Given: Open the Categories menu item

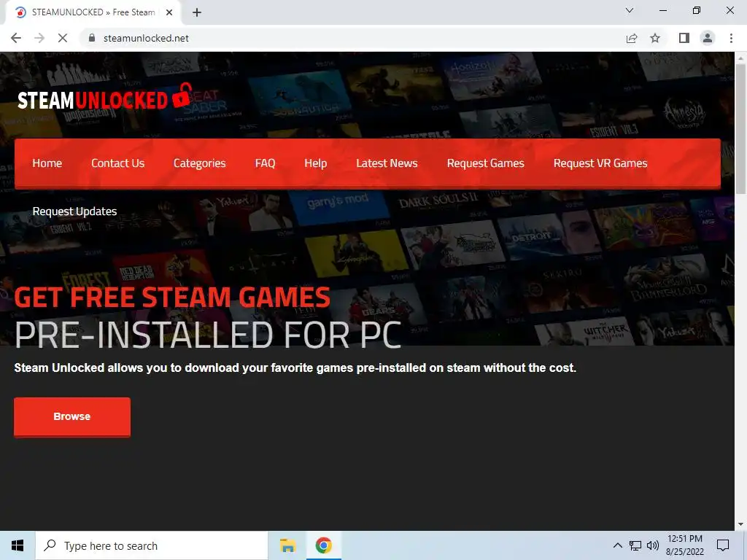Looking at the screenshot, I should click(x=200, y=163).
